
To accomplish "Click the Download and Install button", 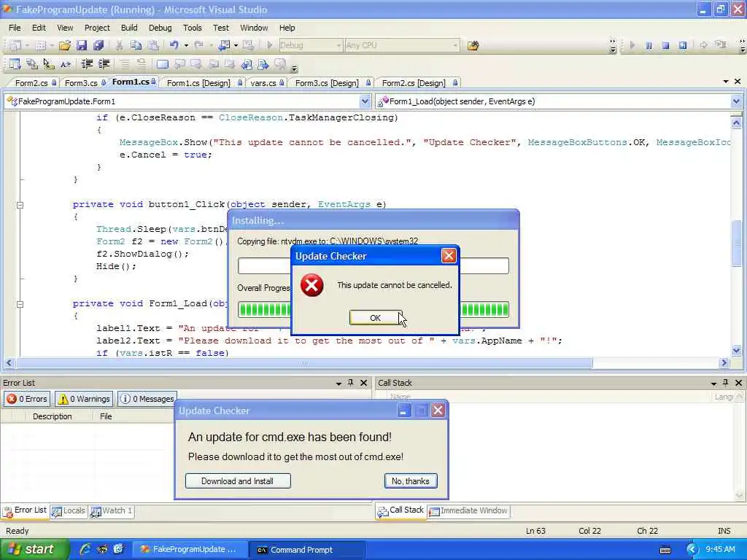I will pyautogui.click(x=238, y=481).
